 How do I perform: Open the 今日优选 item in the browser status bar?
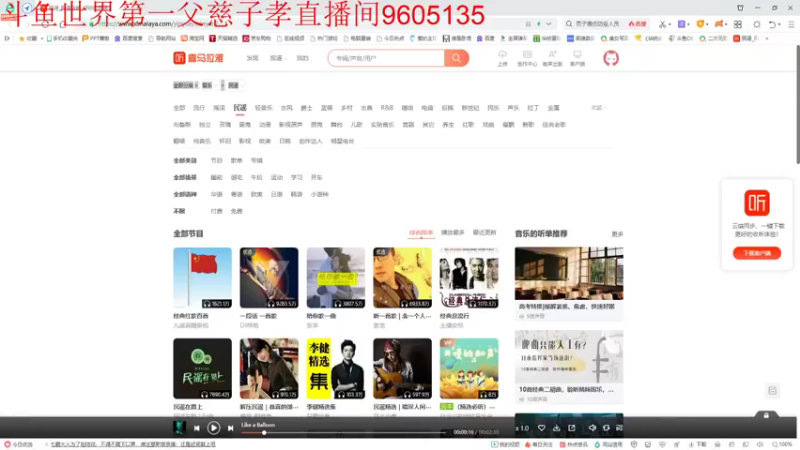[x=18, y=445]
